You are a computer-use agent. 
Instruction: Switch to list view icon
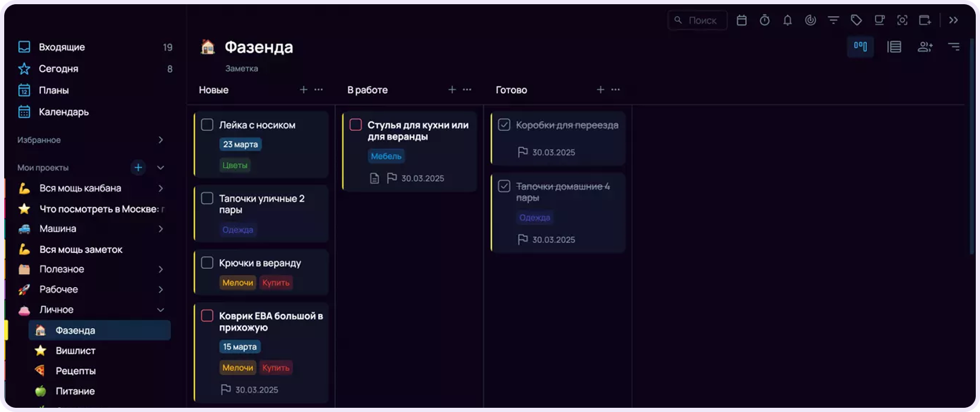[894, 47]
